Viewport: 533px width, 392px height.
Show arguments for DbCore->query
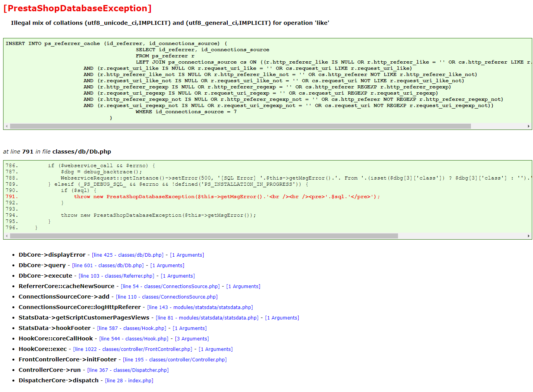pyautogui.click(x=167, y=266)
